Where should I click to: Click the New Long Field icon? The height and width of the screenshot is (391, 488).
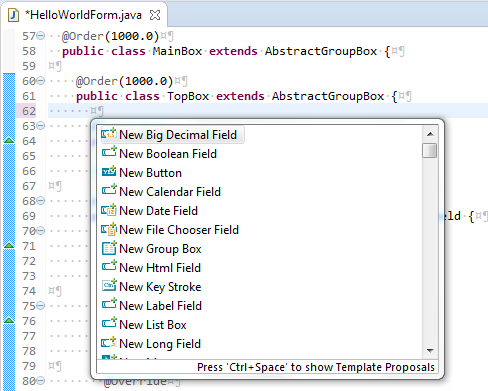click(109, 343)
